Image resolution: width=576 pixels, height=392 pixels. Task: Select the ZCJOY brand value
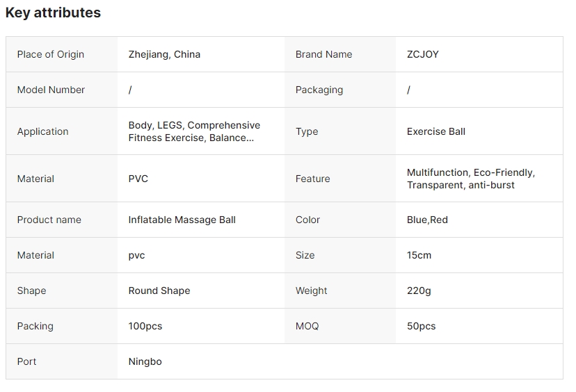point(423,54)
